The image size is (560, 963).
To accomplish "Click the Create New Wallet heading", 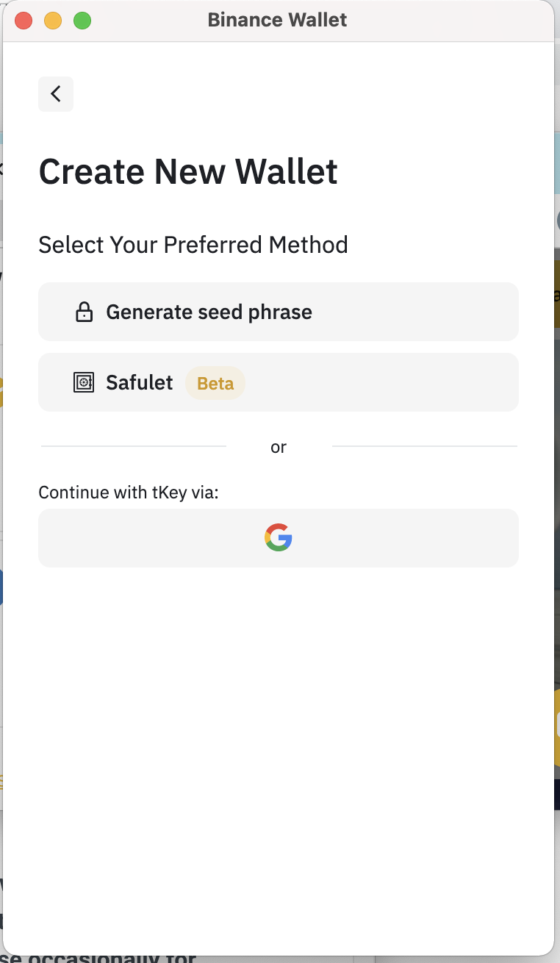I will (x=188, y=172).
